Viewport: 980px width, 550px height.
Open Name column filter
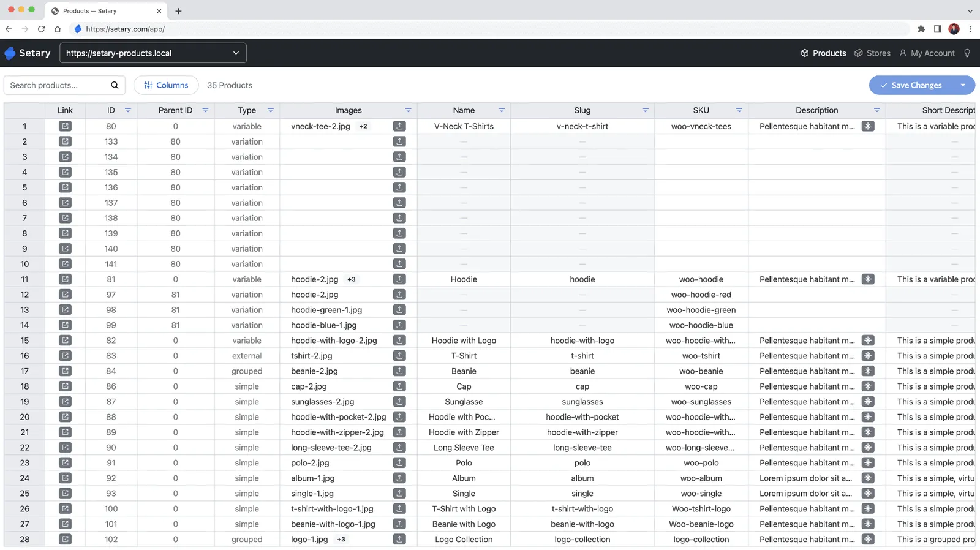pos(501,110)
